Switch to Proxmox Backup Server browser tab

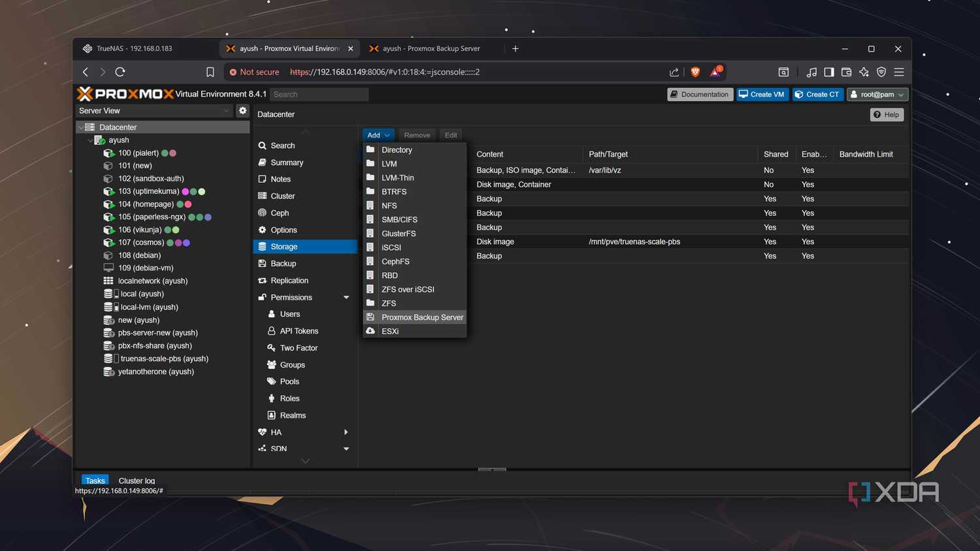(431, 48)
